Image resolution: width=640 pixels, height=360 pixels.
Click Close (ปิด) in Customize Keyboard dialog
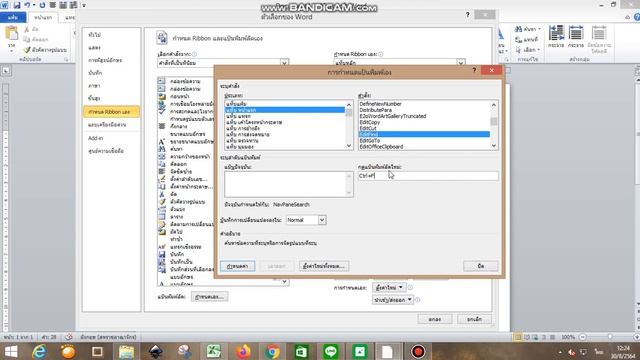pos(481,266)
